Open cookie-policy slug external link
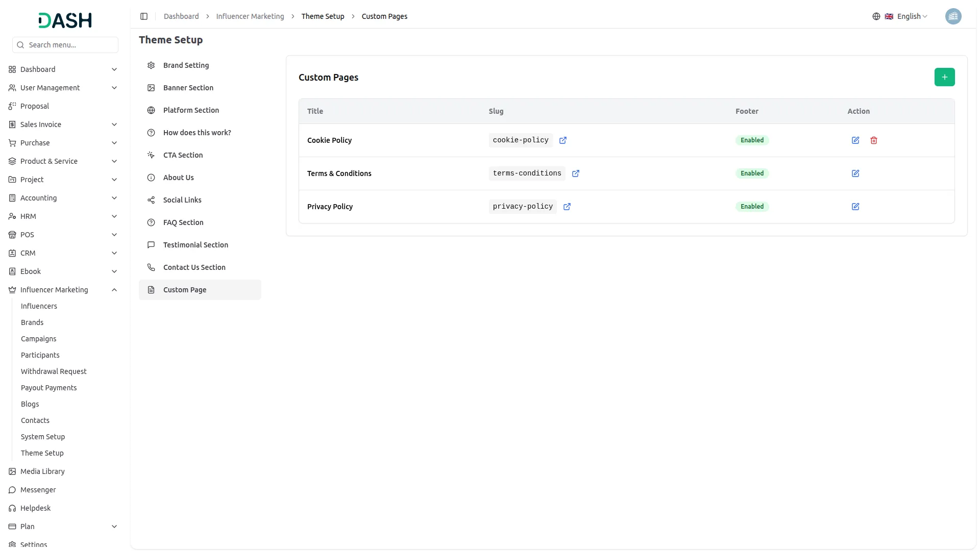 563,140
